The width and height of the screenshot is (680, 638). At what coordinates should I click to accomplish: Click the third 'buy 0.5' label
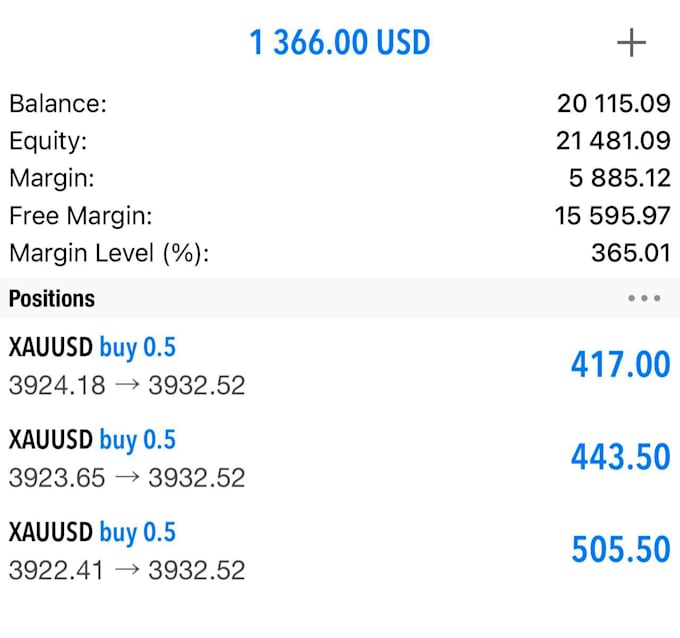[137, 532]
